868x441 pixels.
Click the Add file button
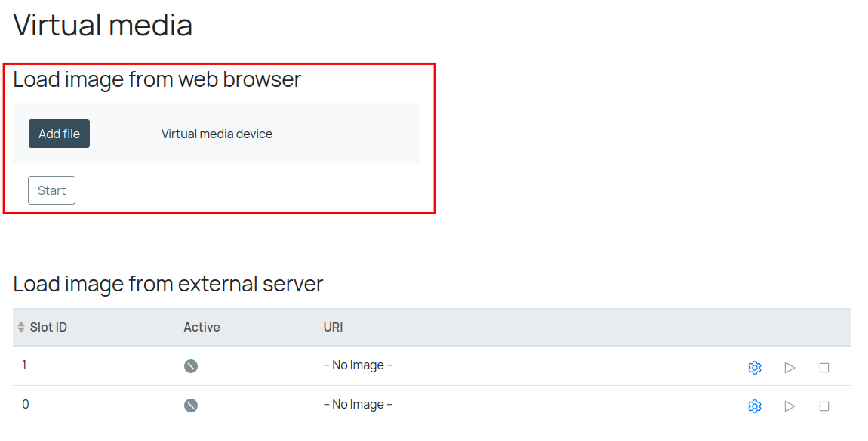(59, 134)
